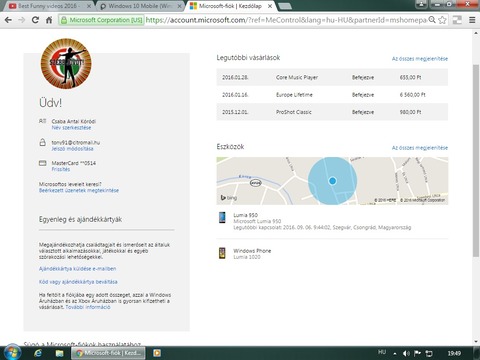Switch to the Windows 10 Mobile tab
This screenshot has height=360, width=480.
(140, 6)
